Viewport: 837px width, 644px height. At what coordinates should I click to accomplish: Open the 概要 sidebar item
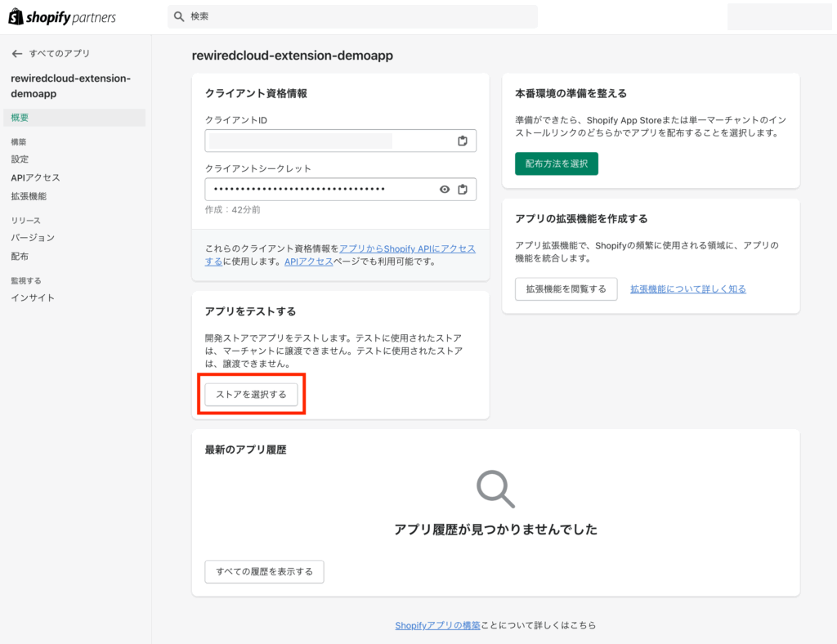point(74,118)
